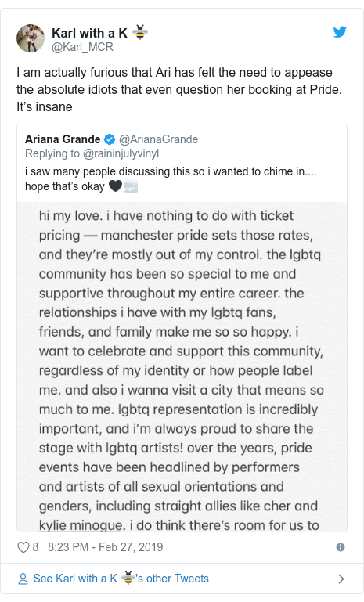Click the Twitter bird logo icon
This screenshot has width=364, height=602.
pos(340,32)
